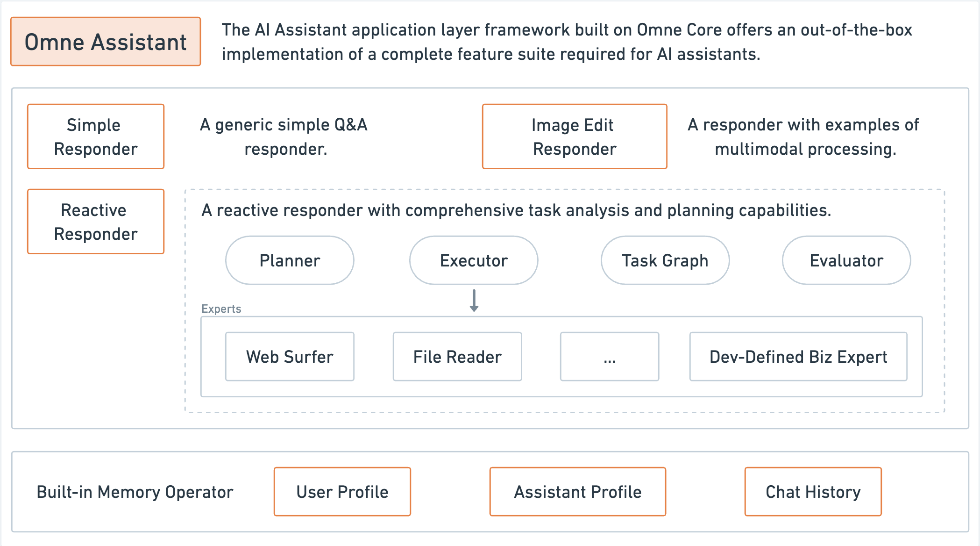Click the Reactive Responder box

tap(96, 222)
